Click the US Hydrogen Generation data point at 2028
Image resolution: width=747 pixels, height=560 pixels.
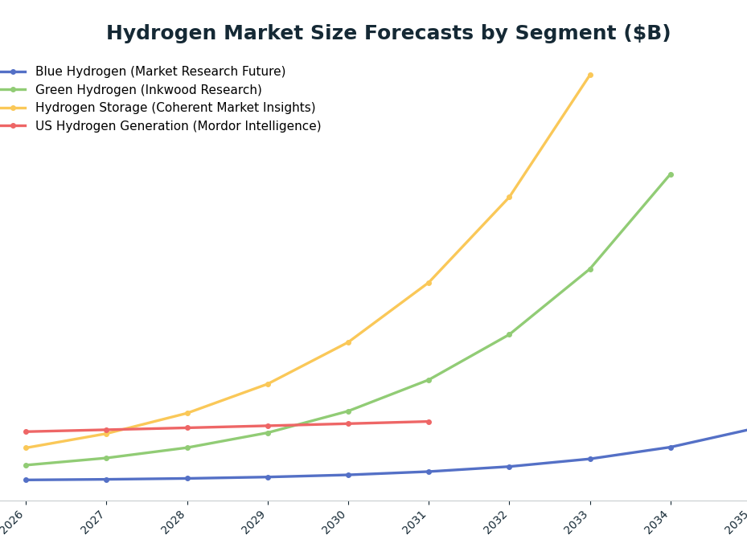click(x=187, y=428)
